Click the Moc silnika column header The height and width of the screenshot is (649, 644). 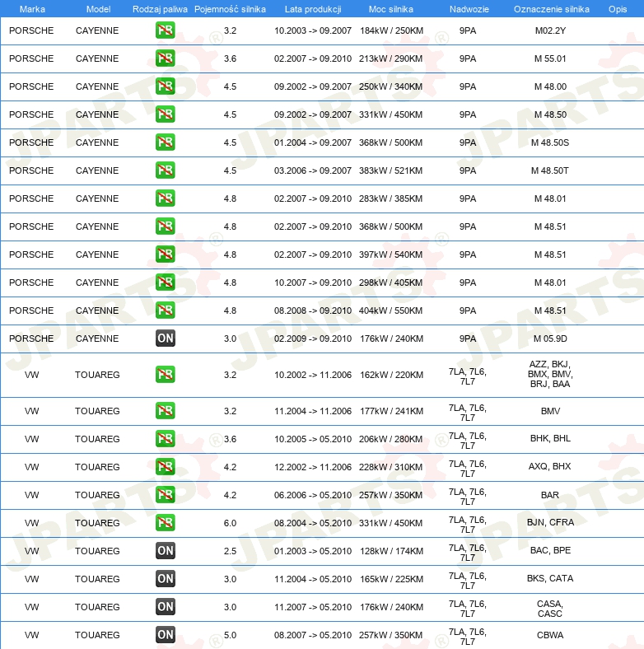390,9
